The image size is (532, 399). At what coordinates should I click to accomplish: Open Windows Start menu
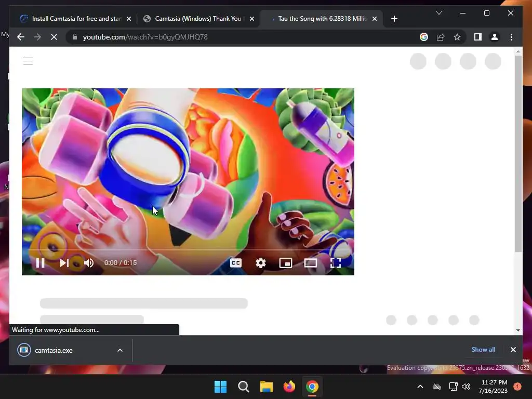[x=220, y=387]
